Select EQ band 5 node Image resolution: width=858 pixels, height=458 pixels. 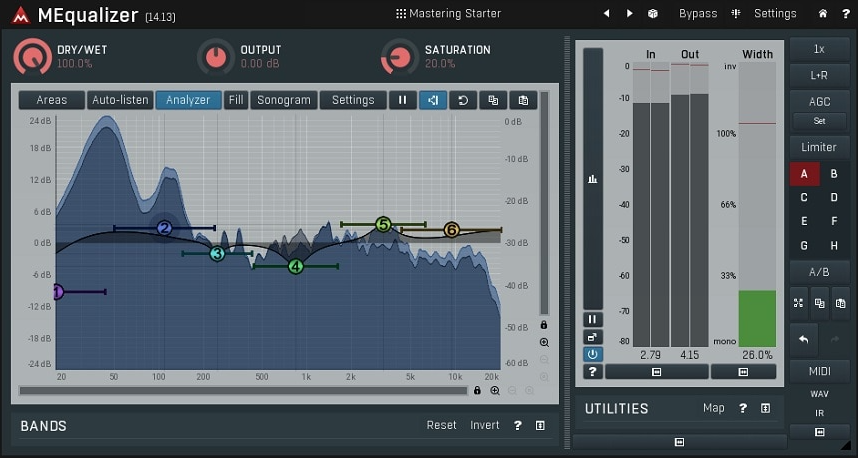coord(383,225)
